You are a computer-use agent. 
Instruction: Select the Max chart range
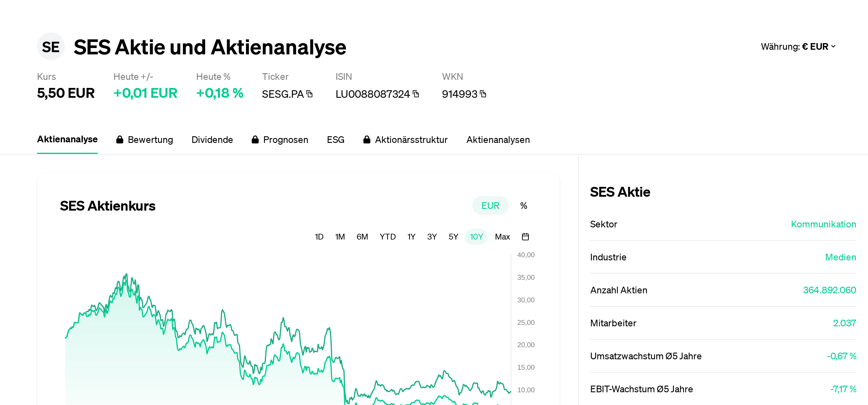click(502, 237)
